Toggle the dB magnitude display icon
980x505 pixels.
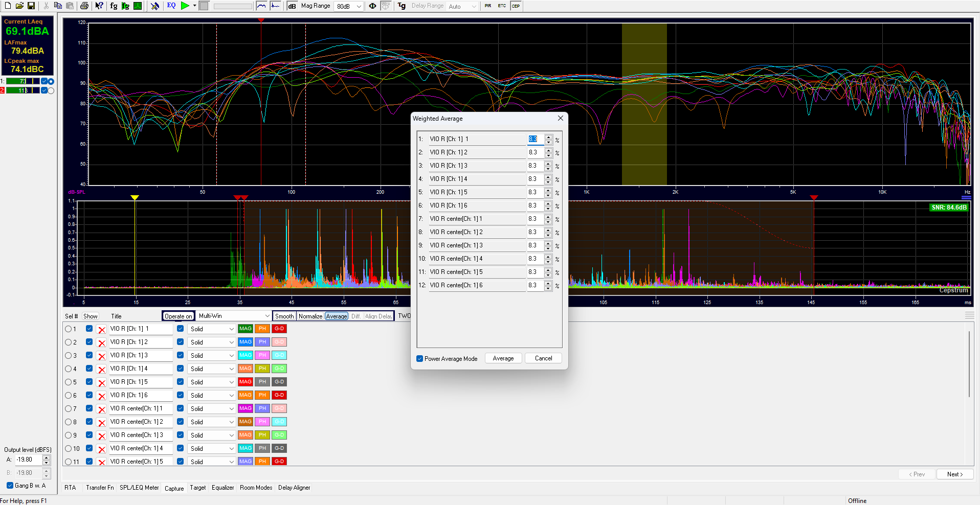click(x=292, y=6)
